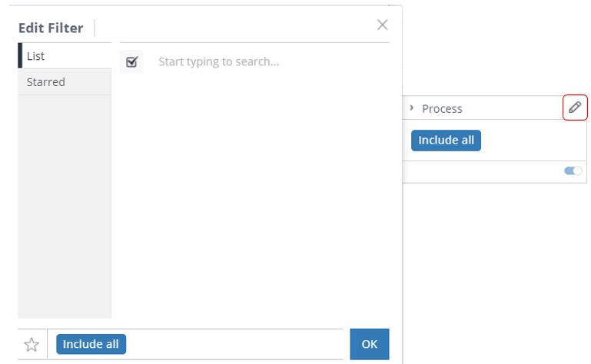The width and height of the screenshot is (591, 364).
Task: Star the current filter selection
Action: (x=32, y=344)
